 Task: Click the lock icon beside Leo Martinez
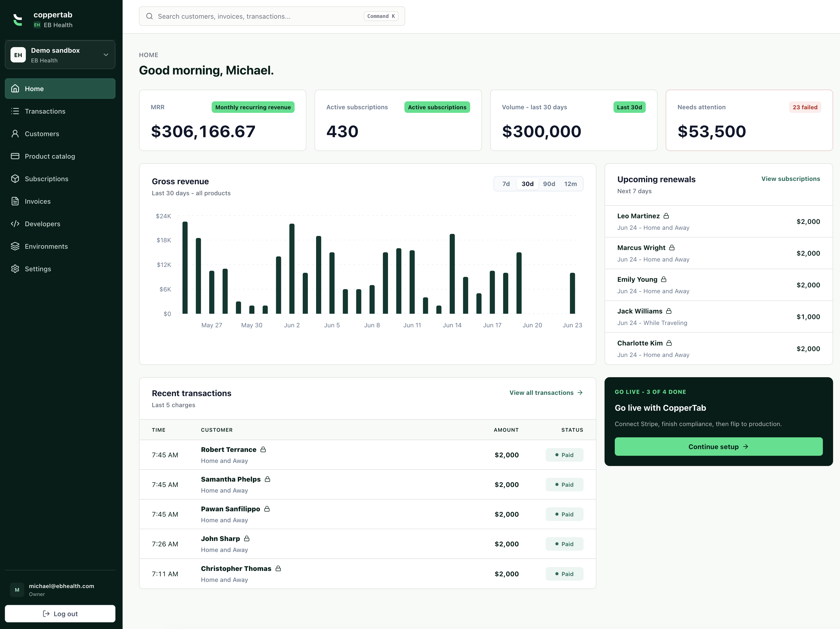(x=666, y=216)
